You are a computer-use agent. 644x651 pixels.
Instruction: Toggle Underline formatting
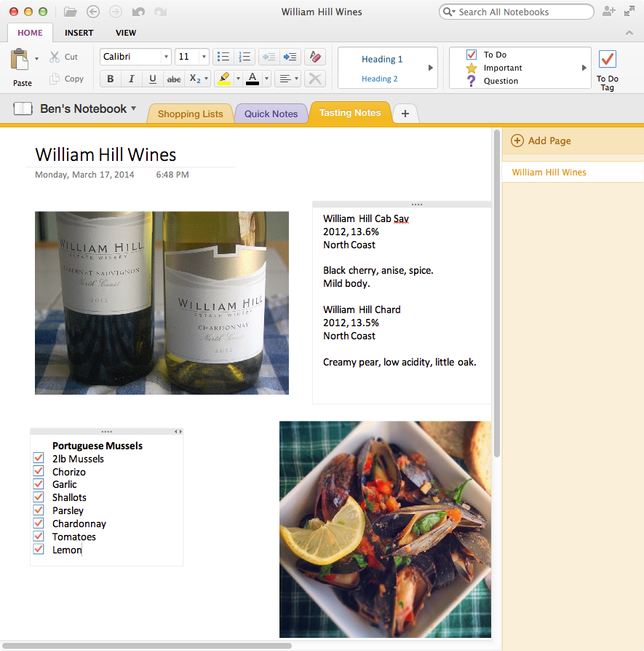click(x=153, y=79)
